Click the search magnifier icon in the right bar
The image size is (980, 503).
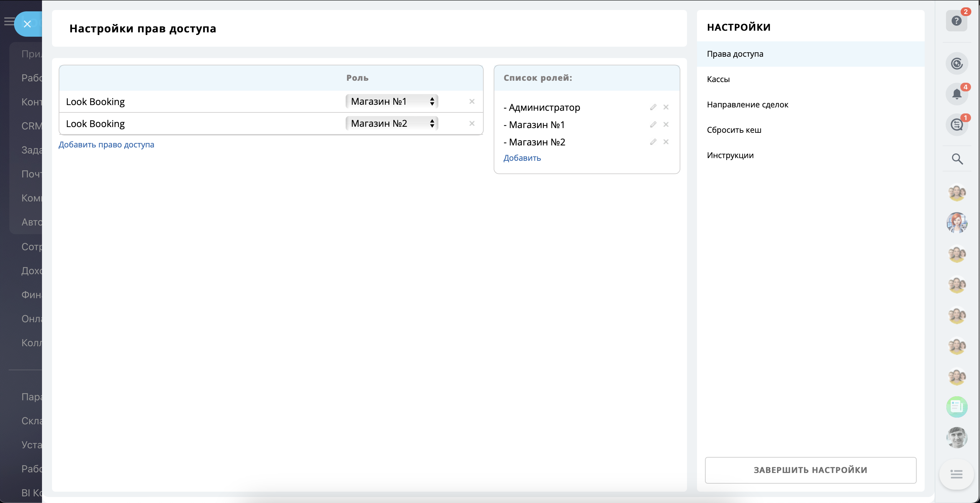point(957,159)
